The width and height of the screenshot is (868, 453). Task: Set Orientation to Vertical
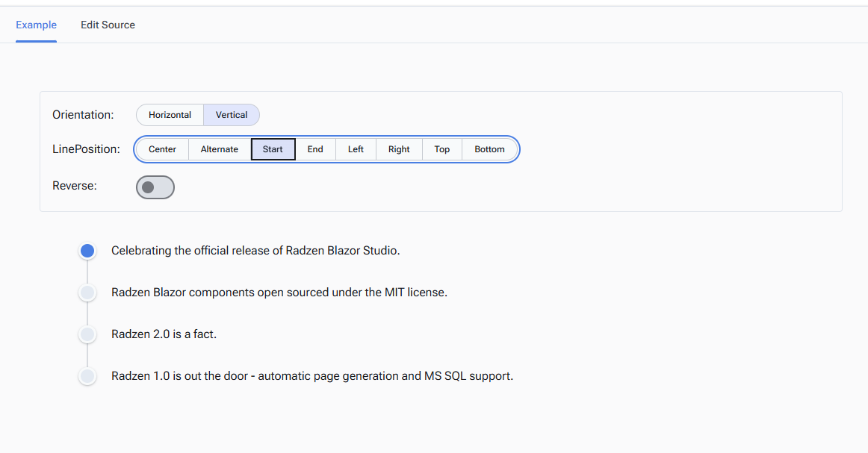click(x=232, y=115)
